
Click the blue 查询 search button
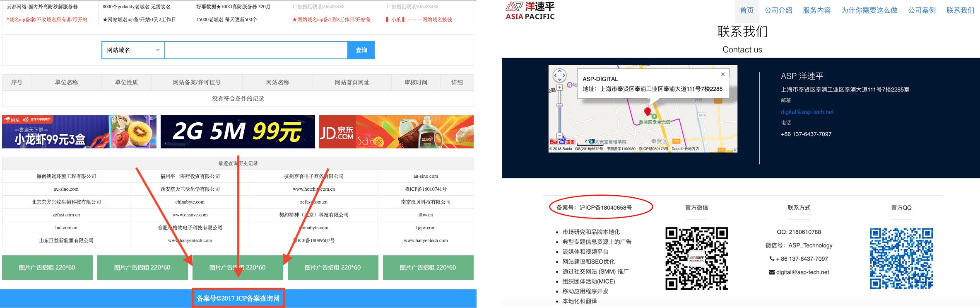point(361,50)
